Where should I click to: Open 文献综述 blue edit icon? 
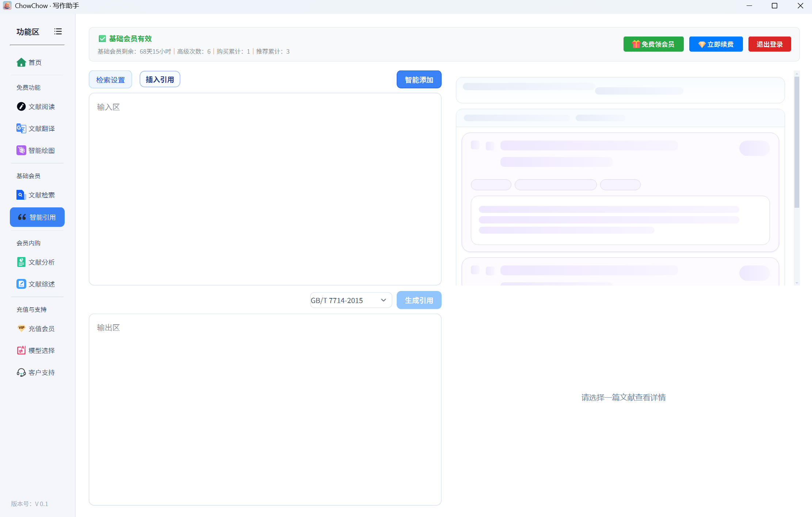pos(21,284)
